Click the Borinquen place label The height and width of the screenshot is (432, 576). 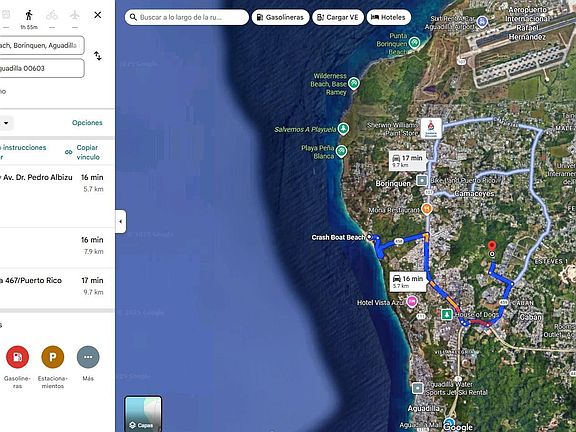point(393,183)
